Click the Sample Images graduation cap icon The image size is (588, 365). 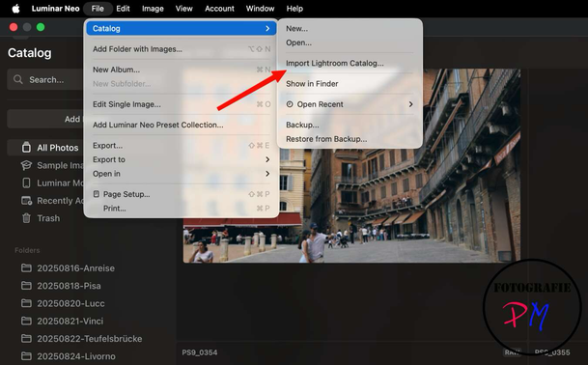coord(26,165)
